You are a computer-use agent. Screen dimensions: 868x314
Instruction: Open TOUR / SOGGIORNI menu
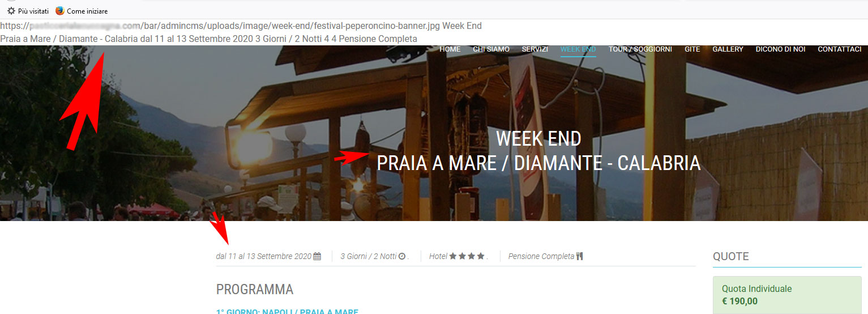coord(640,49)
